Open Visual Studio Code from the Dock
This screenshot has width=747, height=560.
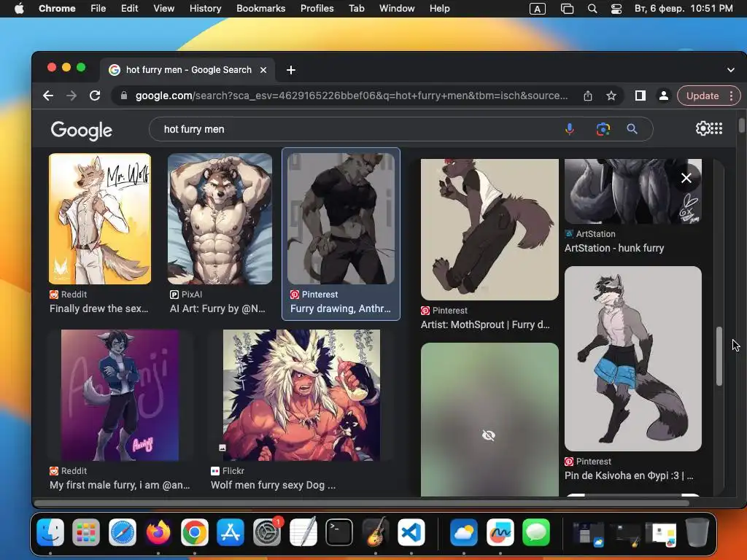tap(411, 532)
